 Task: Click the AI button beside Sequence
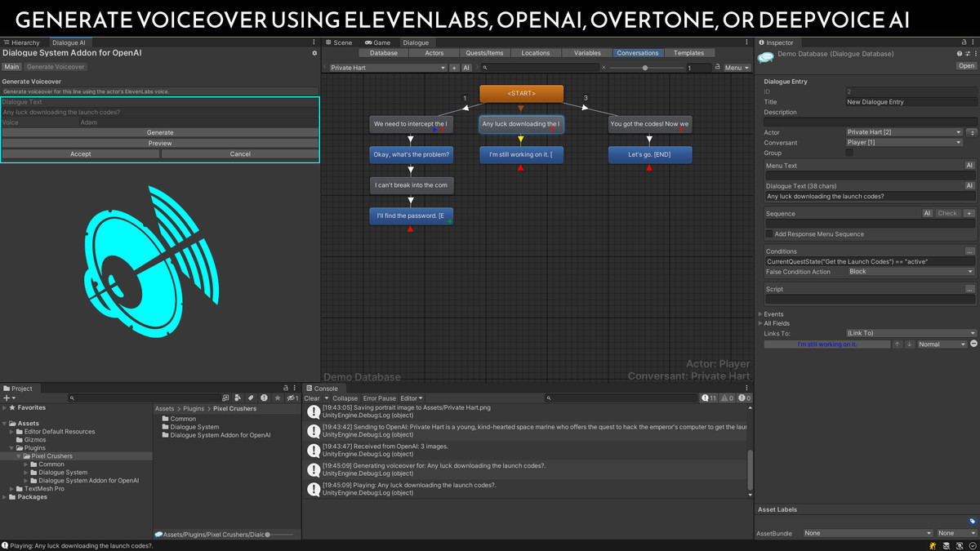pyautogui.click(x=927, y=214)
